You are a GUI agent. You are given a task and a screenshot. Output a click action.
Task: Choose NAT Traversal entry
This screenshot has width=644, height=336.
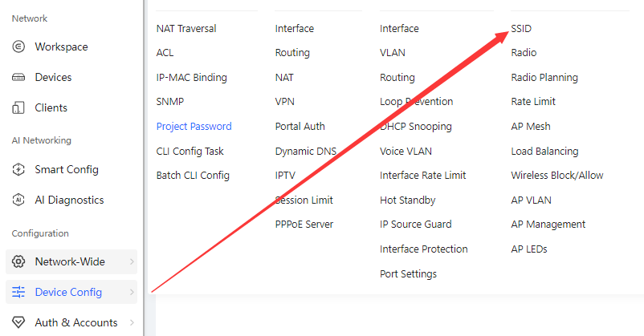pos(186,28)
